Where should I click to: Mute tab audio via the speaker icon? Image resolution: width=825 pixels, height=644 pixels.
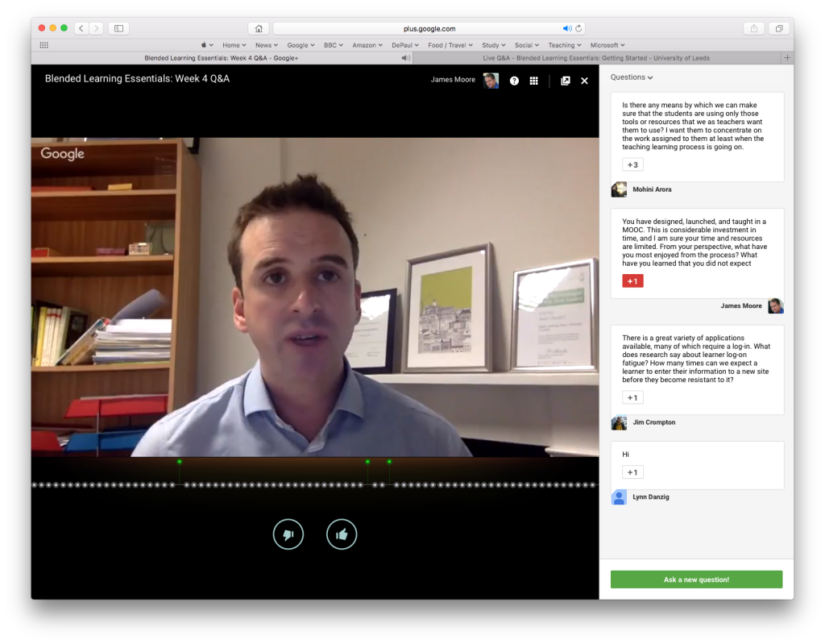(566, 27)
